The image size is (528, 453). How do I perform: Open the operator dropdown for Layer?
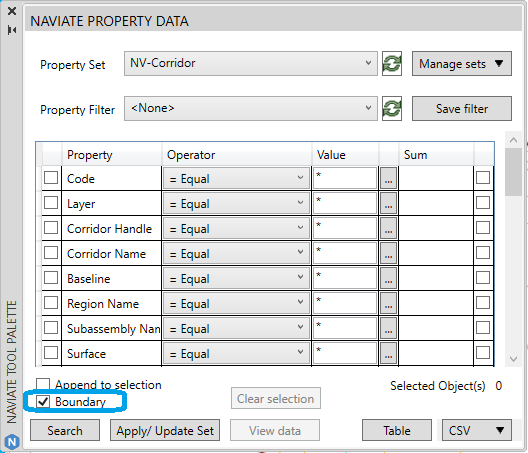tap(236, 203)
